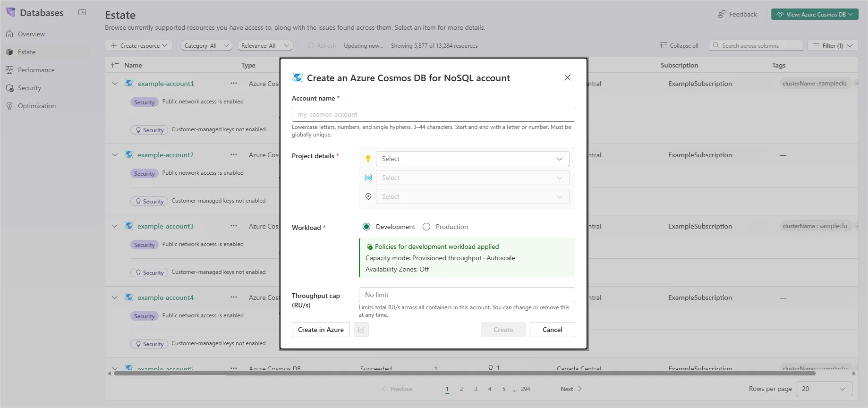Open the more options ellipsis for example-account4
Screen dimensions: 868x408
tap(234, 297)
